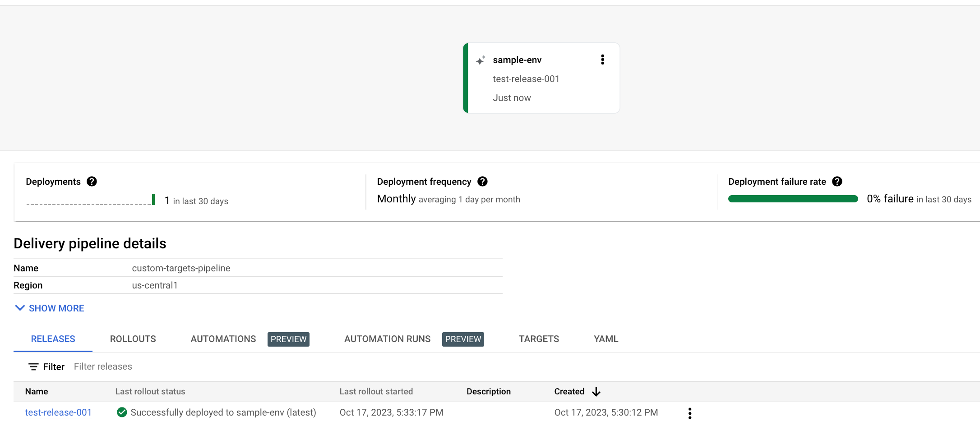Open the AUTOMATIONS preview tab
980x430 pixels.
pyautogui.click(x=223, y=339)
